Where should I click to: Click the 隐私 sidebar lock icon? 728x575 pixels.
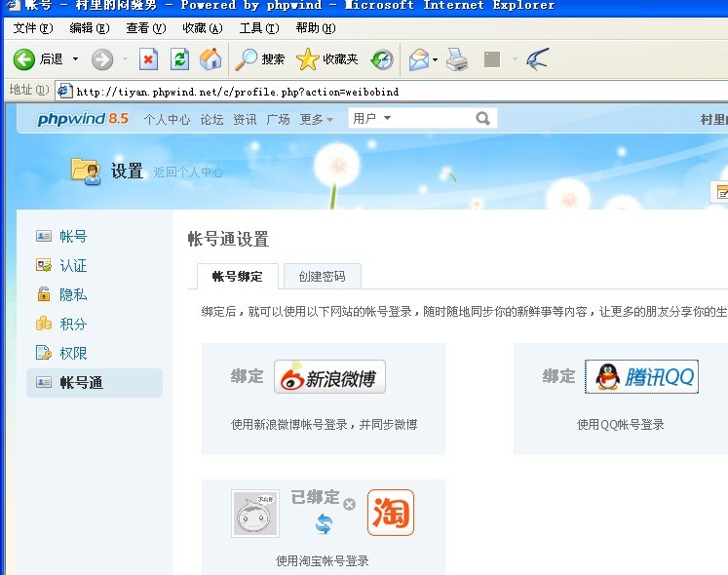coord(44,294)
